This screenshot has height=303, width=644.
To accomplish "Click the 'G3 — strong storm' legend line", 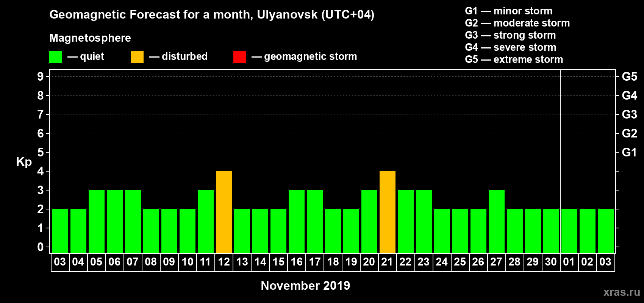I will [x=510, y=35].
